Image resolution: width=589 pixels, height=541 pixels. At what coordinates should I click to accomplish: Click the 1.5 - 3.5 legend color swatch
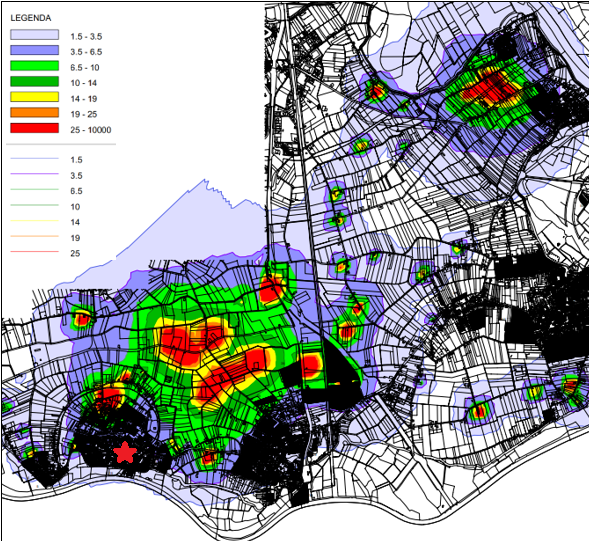[35, 35]
